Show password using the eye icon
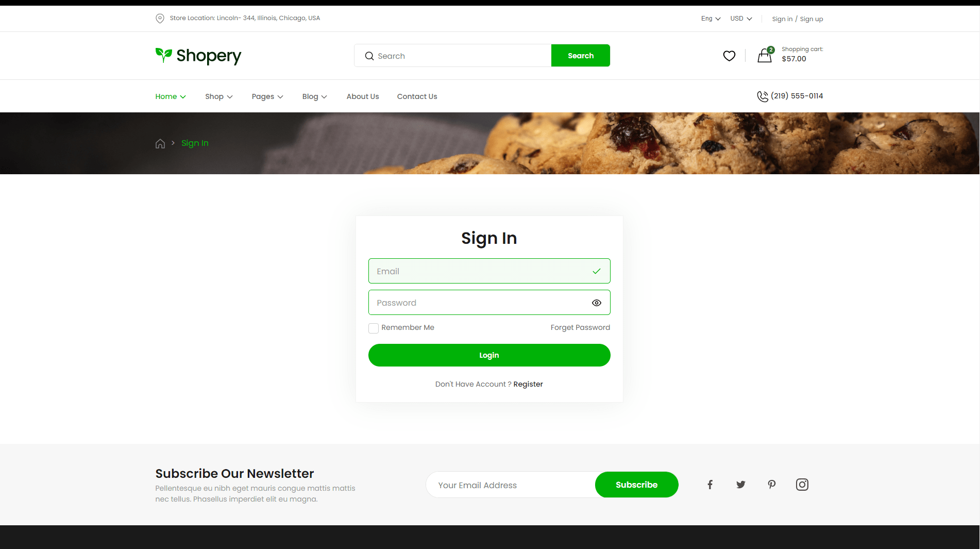980x549 pixels. pos(597,303)
